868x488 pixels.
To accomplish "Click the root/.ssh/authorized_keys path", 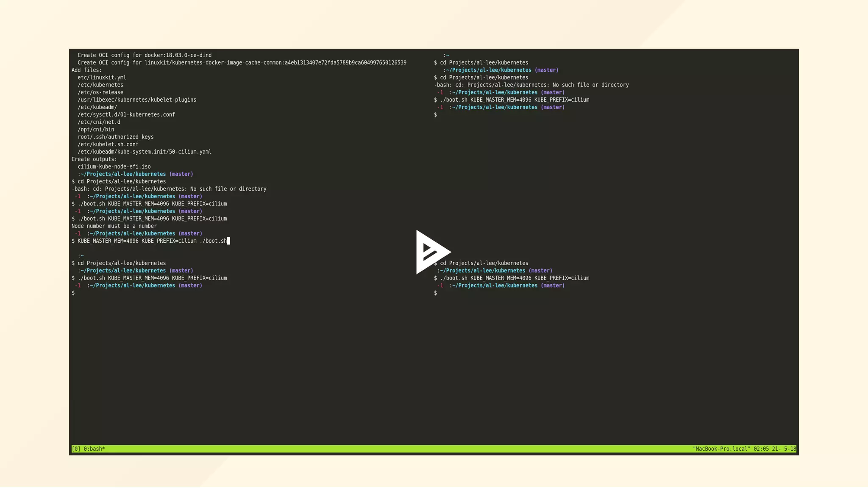I will 115,137.
